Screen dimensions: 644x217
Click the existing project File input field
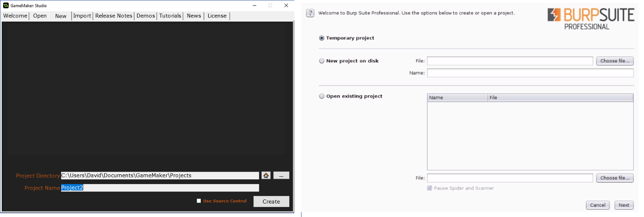(510, 178)
